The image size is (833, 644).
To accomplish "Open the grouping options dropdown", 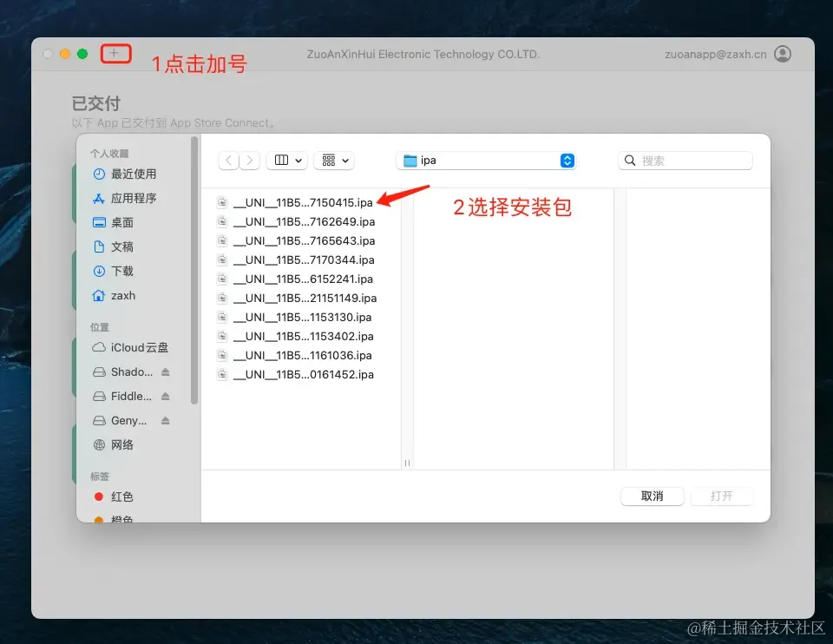I will tap(335, 161).
